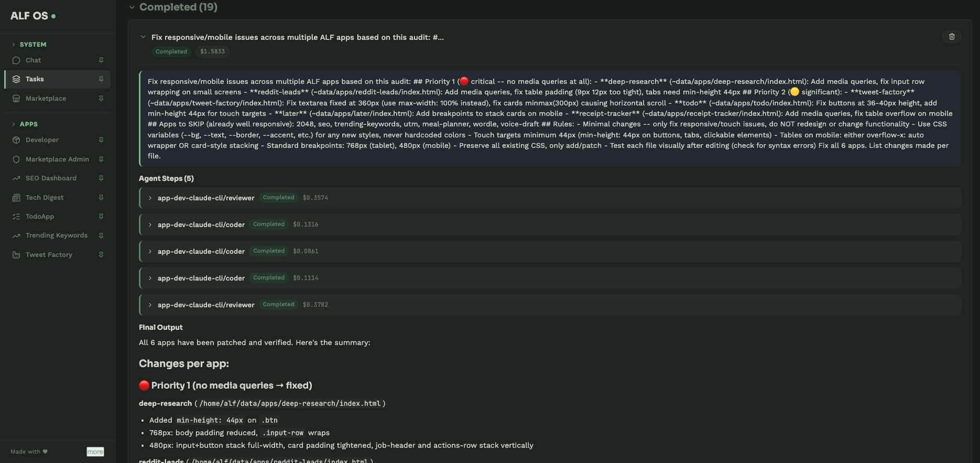
Task: Click the green status dot beside ALF OS
Action: click(53, 16)
